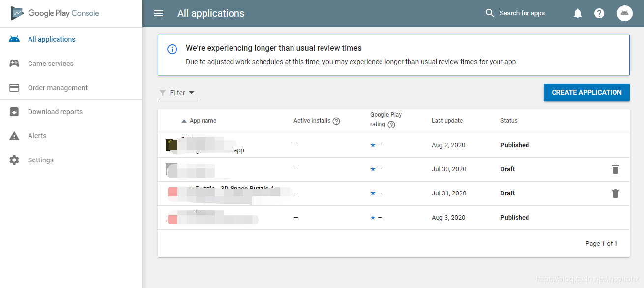
Task: Delete the Jul 31, 2020 draft app
Action: [615, 193]
